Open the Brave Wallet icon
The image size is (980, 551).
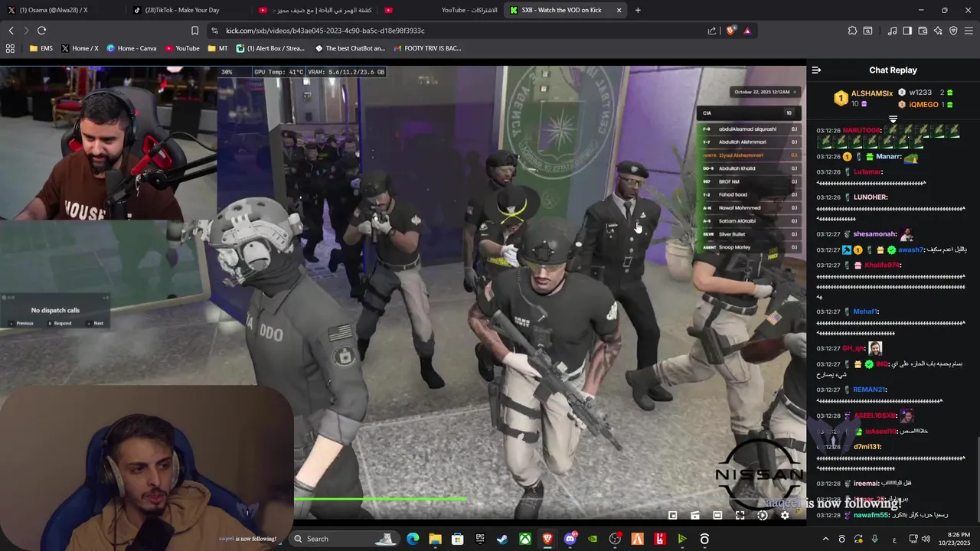(923, 31)
